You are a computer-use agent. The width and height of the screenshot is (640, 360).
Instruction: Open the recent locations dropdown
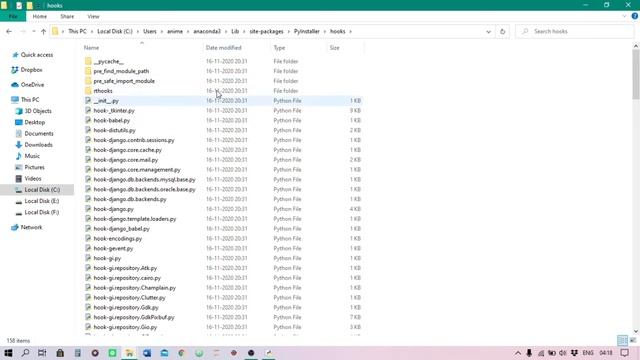(33, 31)
